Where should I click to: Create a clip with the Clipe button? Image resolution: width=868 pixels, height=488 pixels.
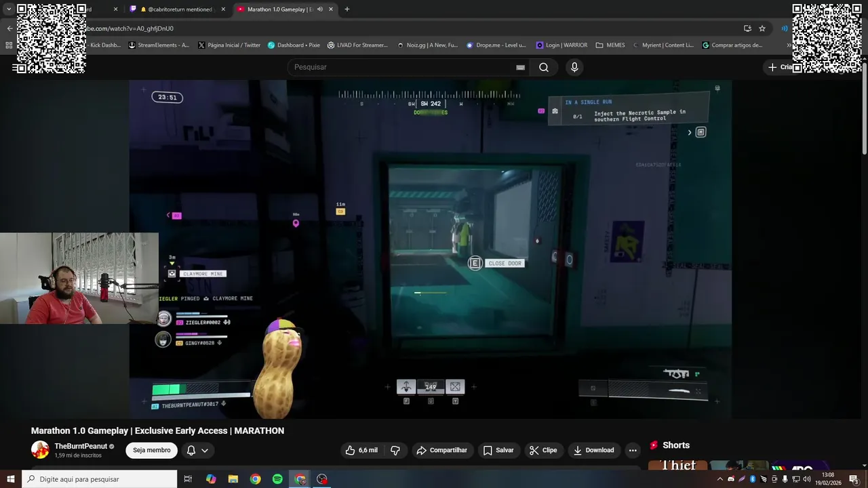click(543, 450)
